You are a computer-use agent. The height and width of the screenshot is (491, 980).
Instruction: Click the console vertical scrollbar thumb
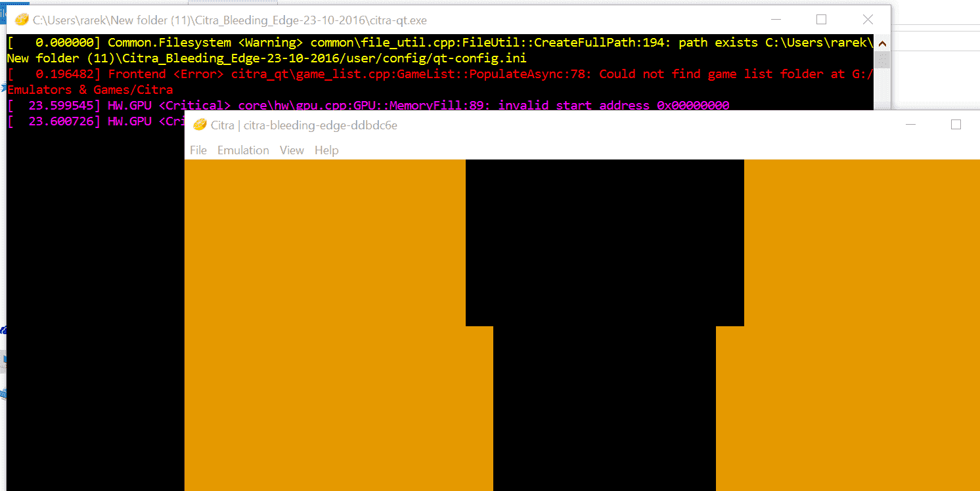click(882, 60)
